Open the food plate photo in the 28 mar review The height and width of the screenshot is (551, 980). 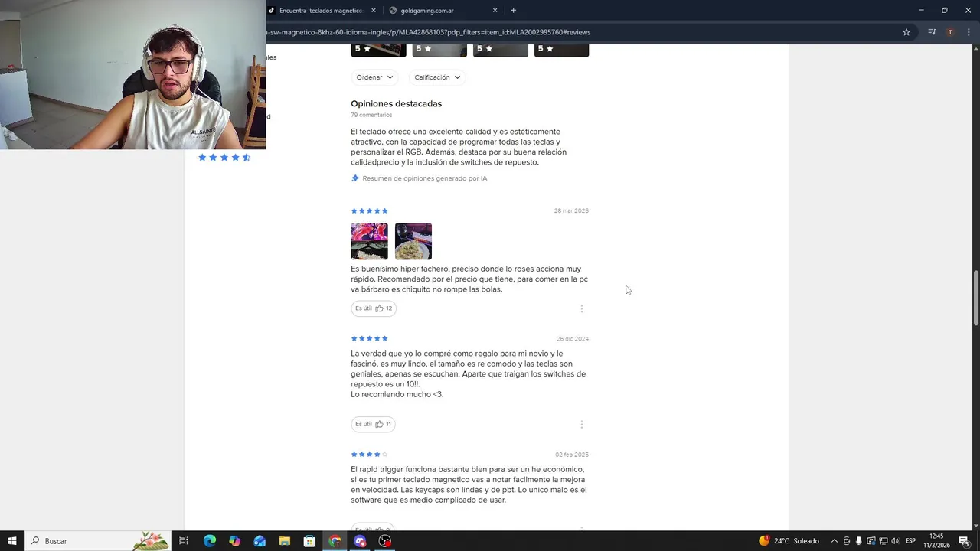tap(413, 241)
